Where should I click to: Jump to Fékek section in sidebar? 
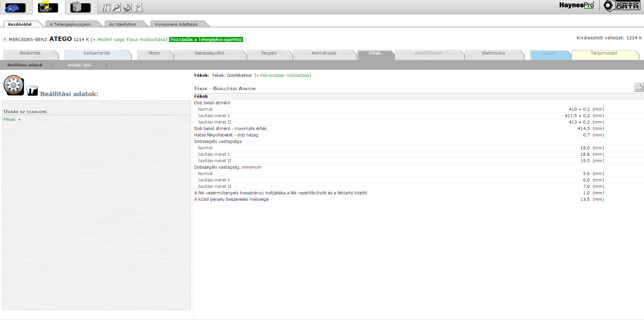click(9, 120)
